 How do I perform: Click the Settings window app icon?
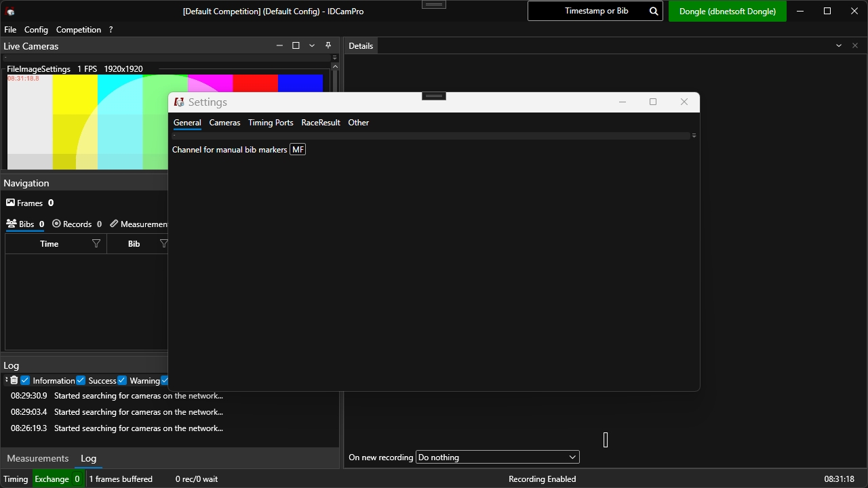coord(179,102)
